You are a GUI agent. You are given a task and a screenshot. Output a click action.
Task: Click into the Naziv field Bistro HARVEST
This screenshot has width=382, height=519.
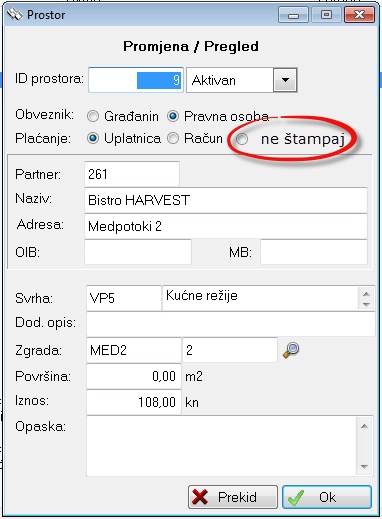point(226,200)
